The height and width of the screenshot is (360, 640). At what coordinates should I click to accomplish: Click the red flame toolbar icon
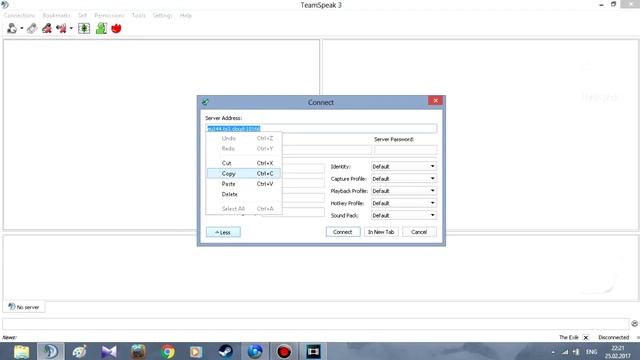pos(116,28)
